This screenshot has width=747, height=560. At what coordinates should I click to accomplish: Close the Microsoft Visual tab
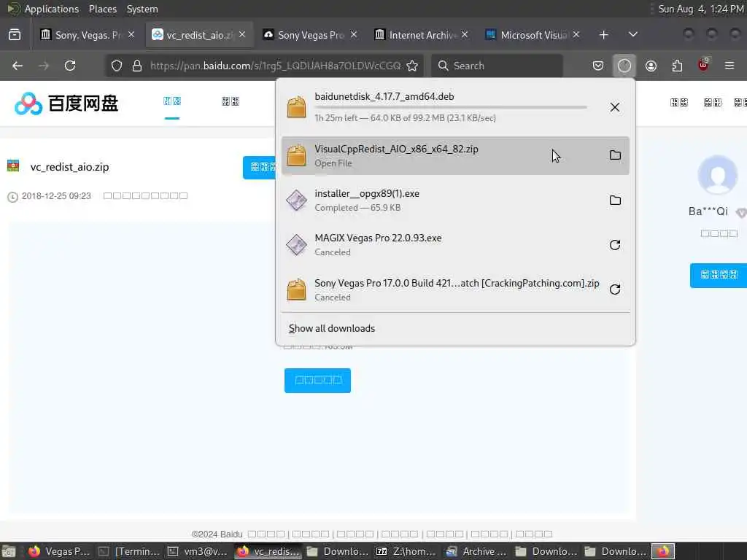point(576,35)
